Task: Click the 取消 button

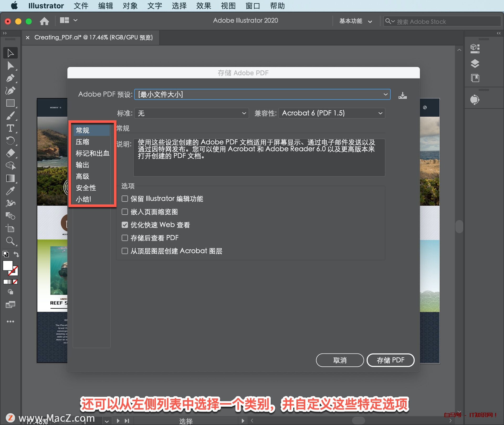Action: [x=340, y=360]
